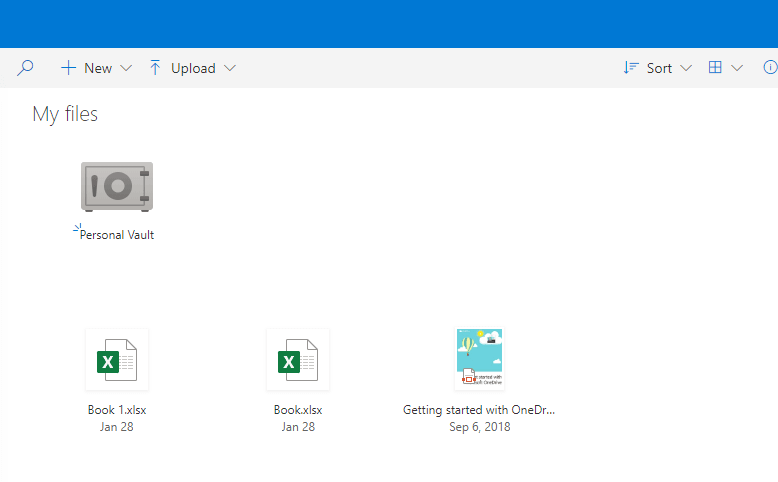The image size is (778, 482).
Task: Expand the Upload dropdown chevron
Action: click(230, 68)
